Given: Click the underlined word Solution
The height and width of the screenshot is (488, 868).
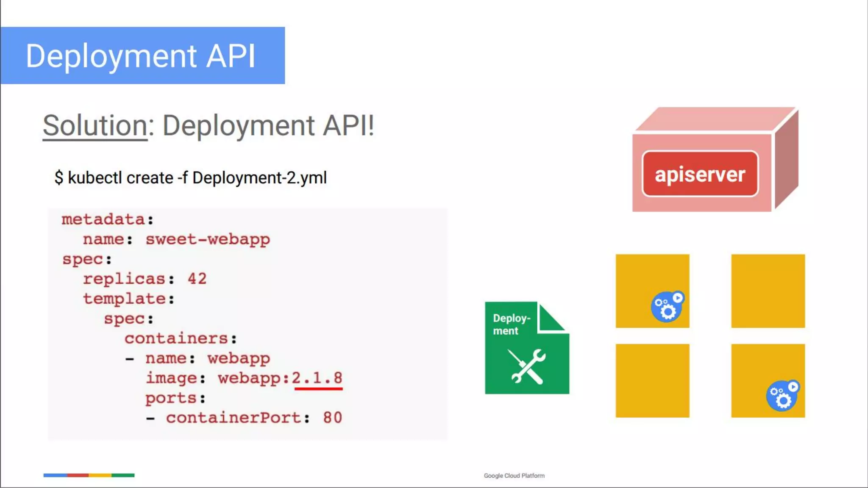Looking at the screenshot, I should (x=95, y=125).
